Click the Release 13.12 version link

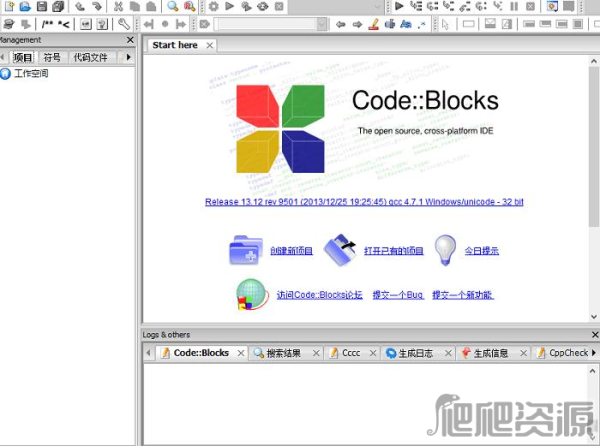tap(364, 202)
